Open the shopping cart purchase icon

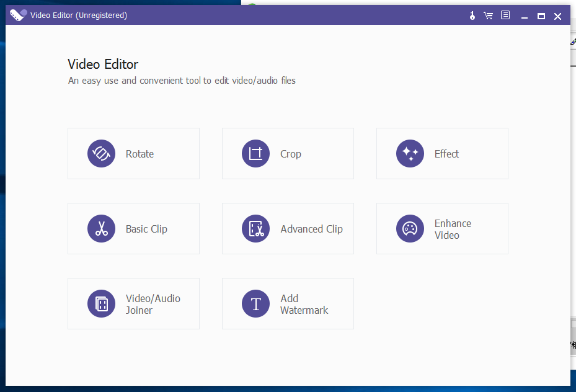[x=488, y=16]
